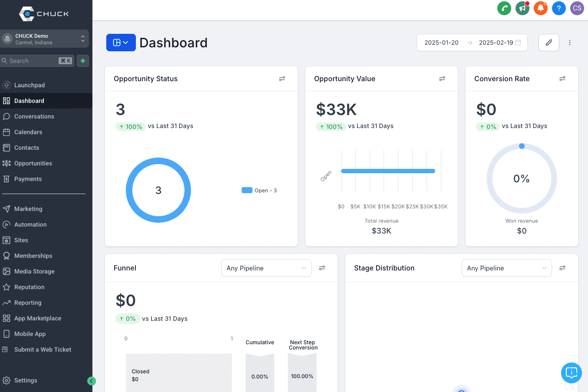Image resolution: width=588 pixels, height=392 pixels.
Task: Click the green lightning quick actions icon
Action: 83,61
